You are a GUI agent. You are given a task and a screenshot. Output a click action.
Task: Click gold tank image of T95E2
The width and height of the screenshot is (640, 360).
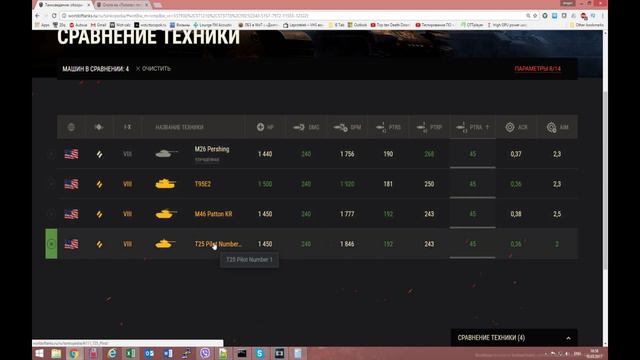(x=166, y=184)
